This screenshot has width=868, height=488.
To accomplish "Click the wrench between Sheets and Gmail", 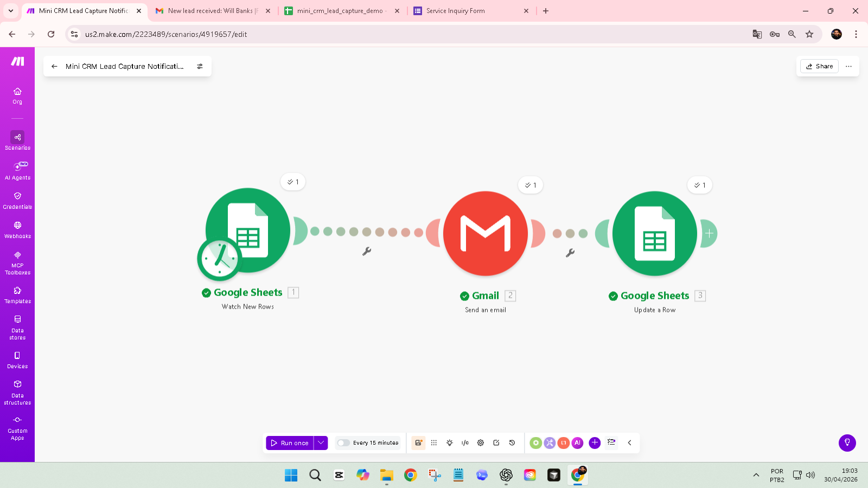I will point(367,251).
